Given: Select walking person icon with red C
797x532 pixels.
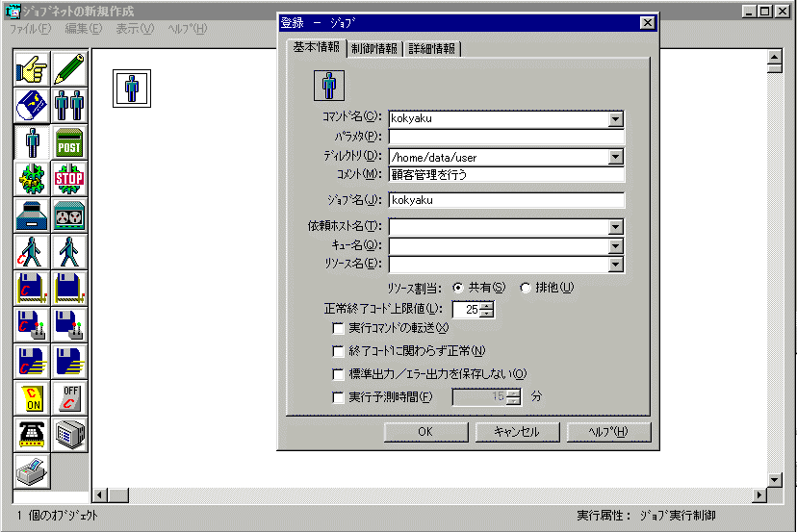Looking at the screenshot, I should pyautogui.click(x=32, y=252).
